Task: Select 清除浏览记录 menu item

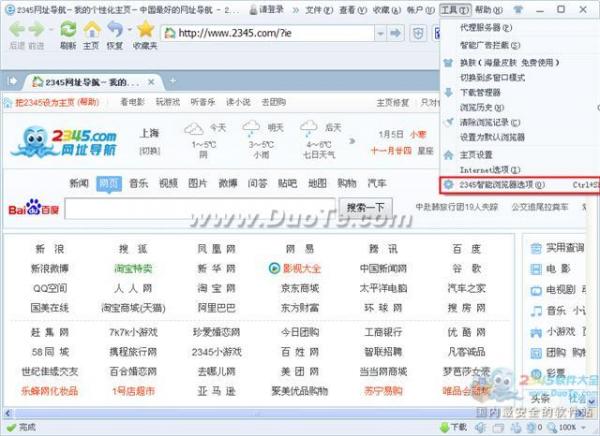Action: coord(520,122)
